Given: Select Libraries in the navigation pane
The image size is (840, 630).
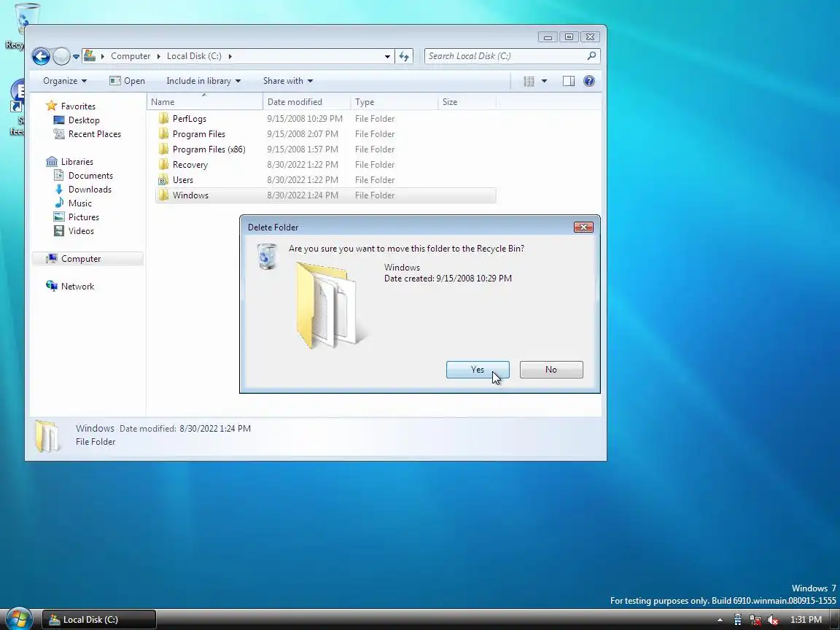Looking at the screenshot, I should [x=77, y=162].
